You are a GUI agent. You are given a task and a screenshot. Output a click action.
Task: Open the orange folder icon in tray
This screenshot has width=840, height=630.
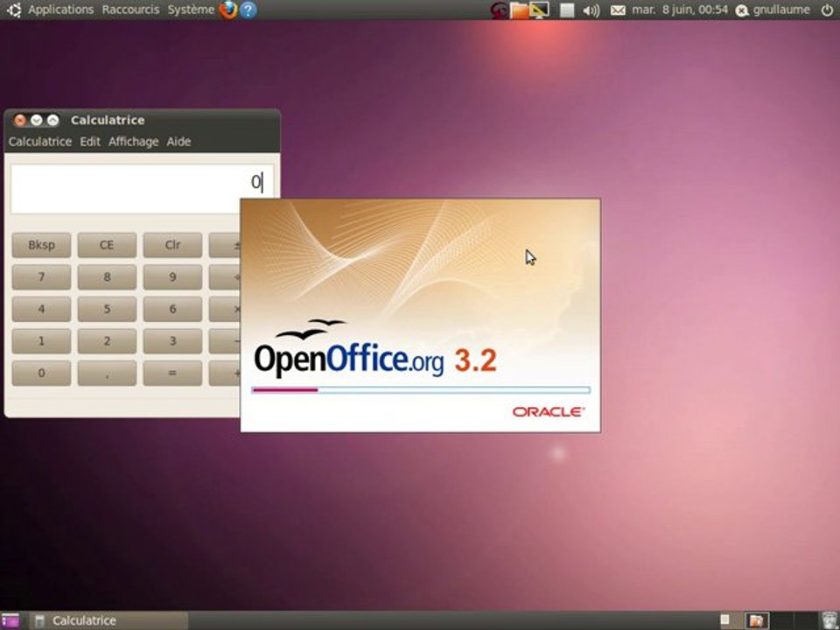point(519,10)
